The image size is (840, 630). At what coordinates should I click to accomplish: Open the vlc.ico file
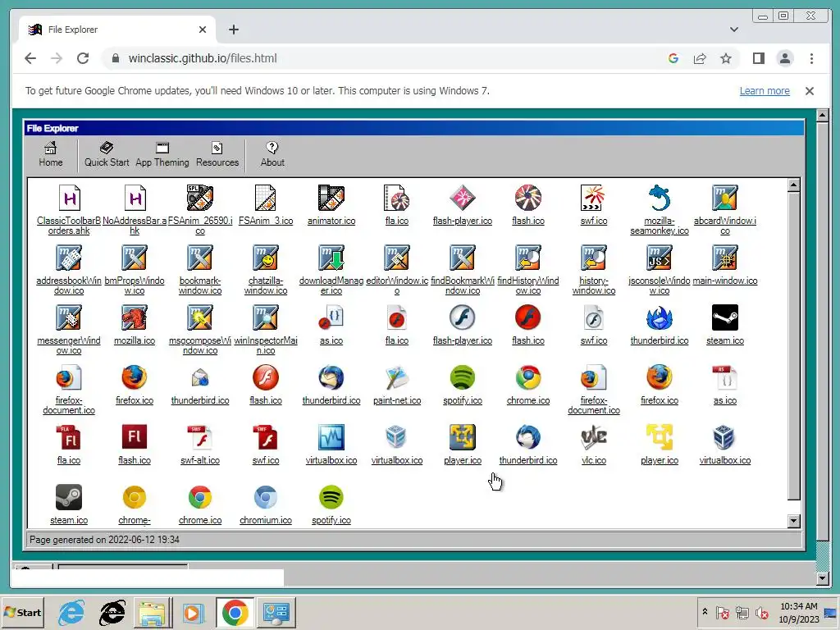tap(594, 445)
